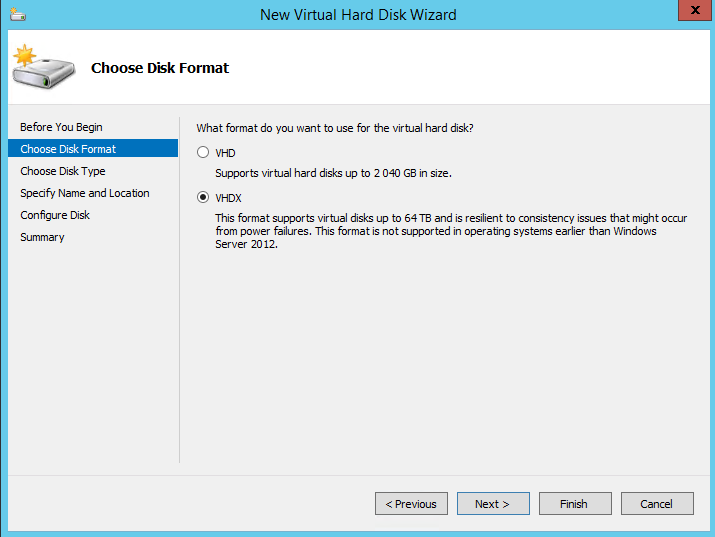715x537 pixels.
Task: Click the hard disk wizard header icon
Action: [x=38, y=66]
